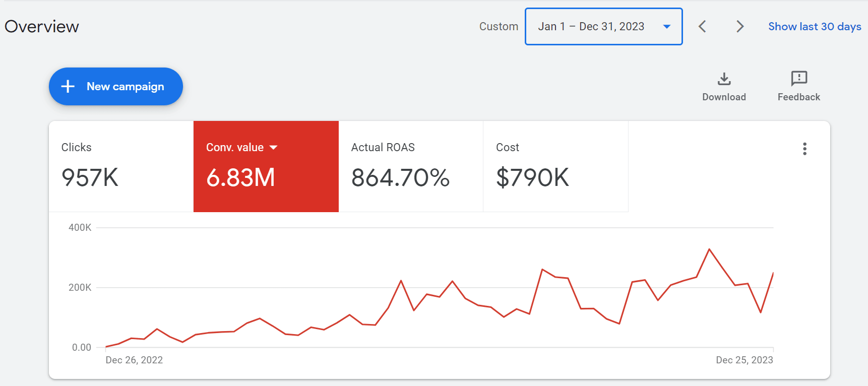
Task: Toggle the Actual ROAS metric card
Action: point(410,166)
